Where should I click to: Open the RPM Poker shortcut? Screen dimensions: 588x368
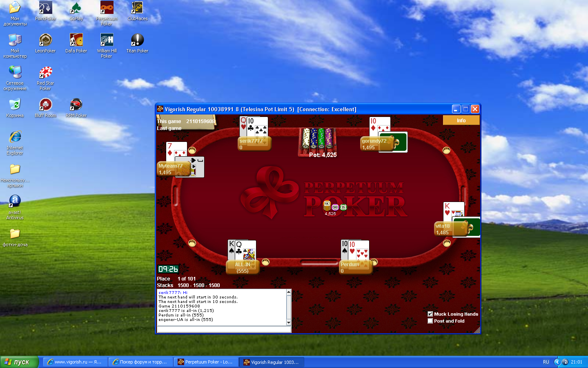point(76,108)
